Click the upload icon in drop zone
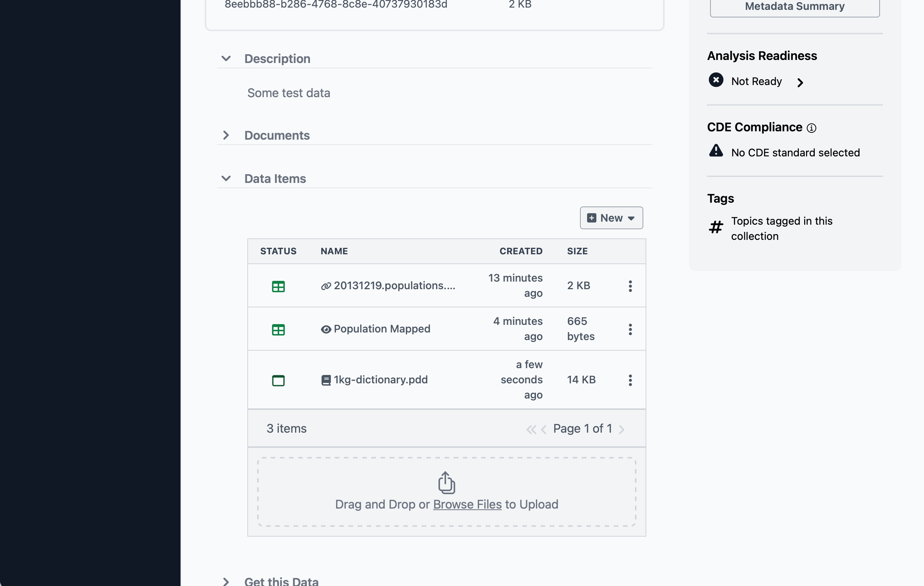The height and width of the screenshot is (586, 924). (446, 482)
